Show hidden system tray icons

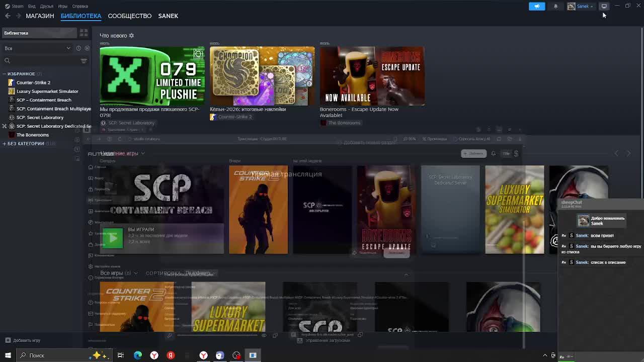[545, 355]
